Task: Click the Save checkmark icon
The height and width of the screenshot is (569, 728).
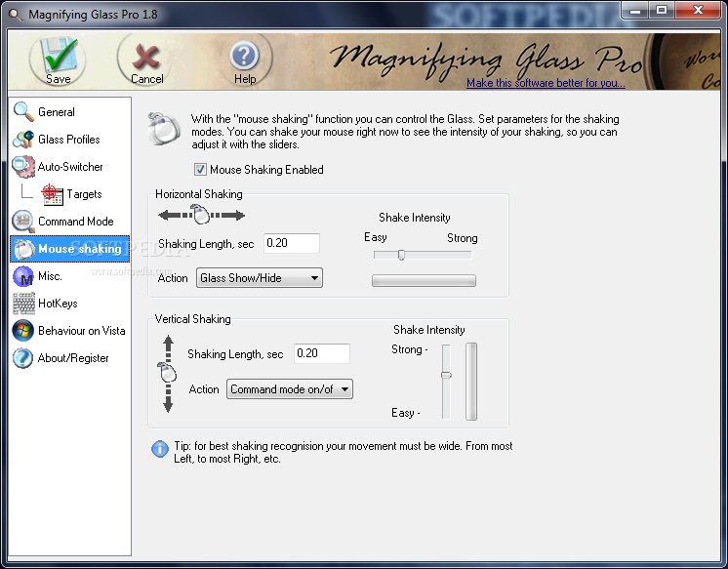Action: (58, 55)
